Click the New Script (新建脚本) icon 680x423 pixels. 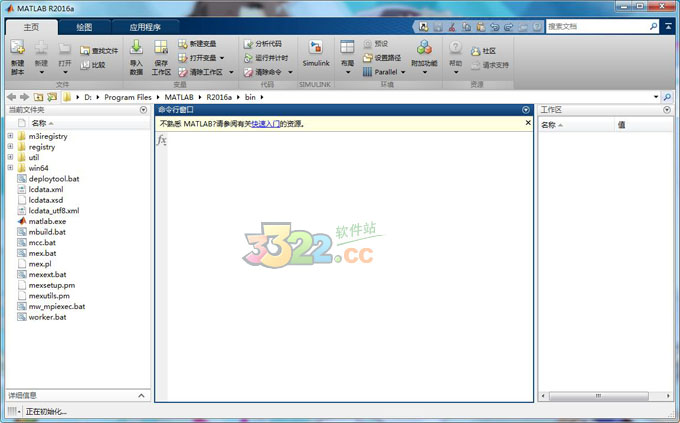17,48
